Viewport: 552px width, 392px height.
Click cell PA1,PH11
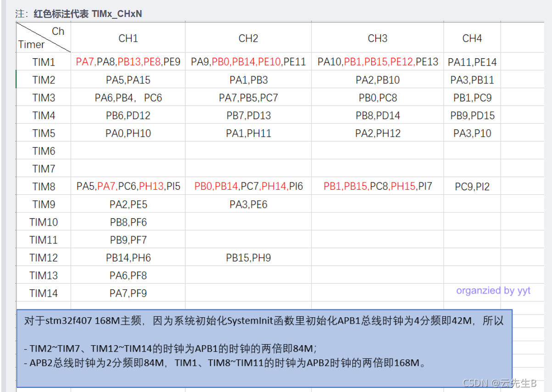click(248, 133)
